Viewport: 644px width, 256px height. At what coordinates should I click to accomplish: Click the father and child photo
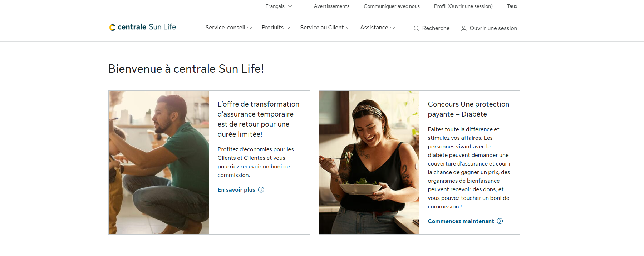[x=159, y=162]
